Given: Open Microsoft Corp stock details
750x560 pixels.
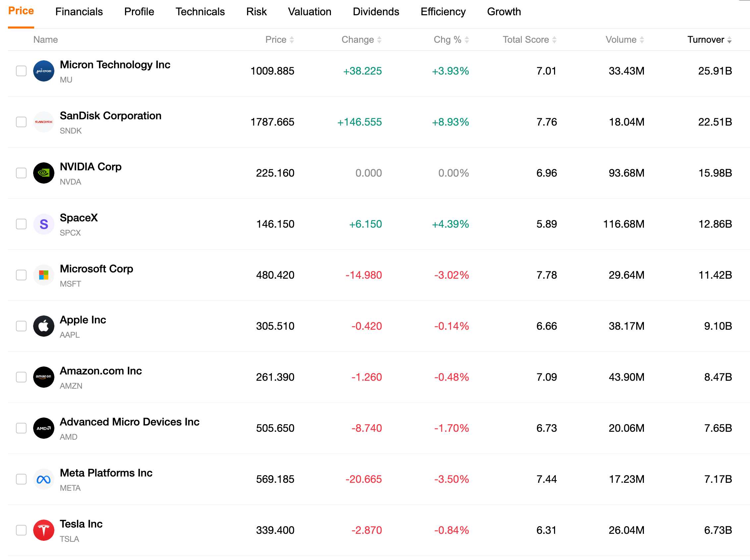Looking at the screenshot, I should pos(96,269).
